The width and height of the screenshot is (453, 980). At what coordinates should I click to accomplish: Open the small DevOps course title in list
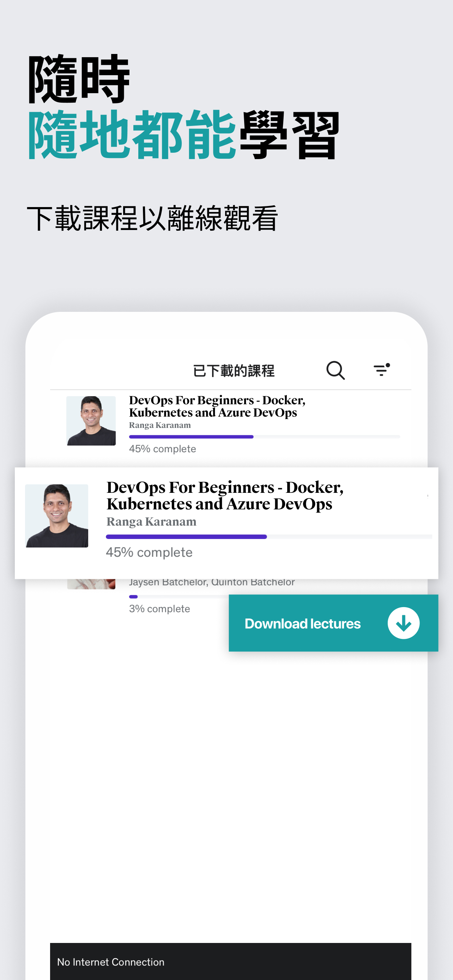click(x=217, y=406)
